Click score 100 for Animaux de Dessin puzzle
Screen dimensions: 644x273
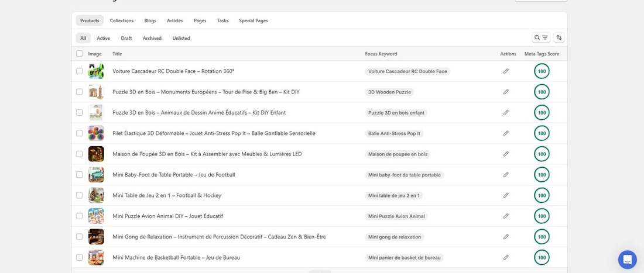542,113
